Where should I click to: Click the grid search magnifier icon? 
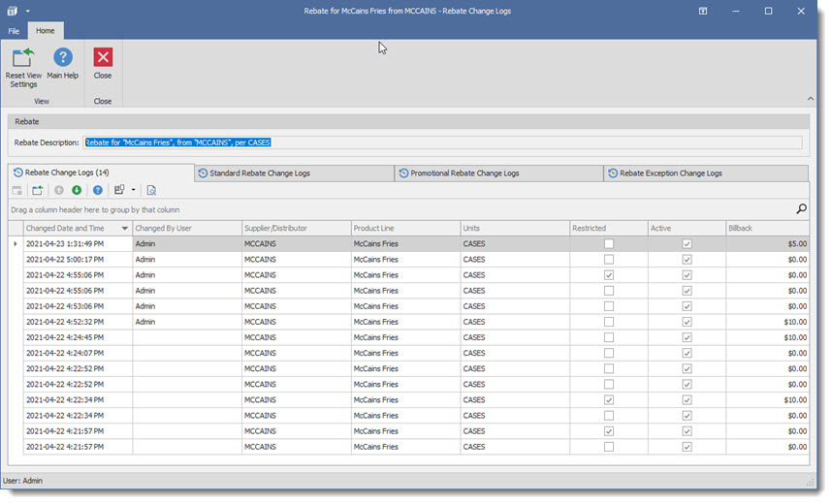pyautogui.click(x=801, y=209)
